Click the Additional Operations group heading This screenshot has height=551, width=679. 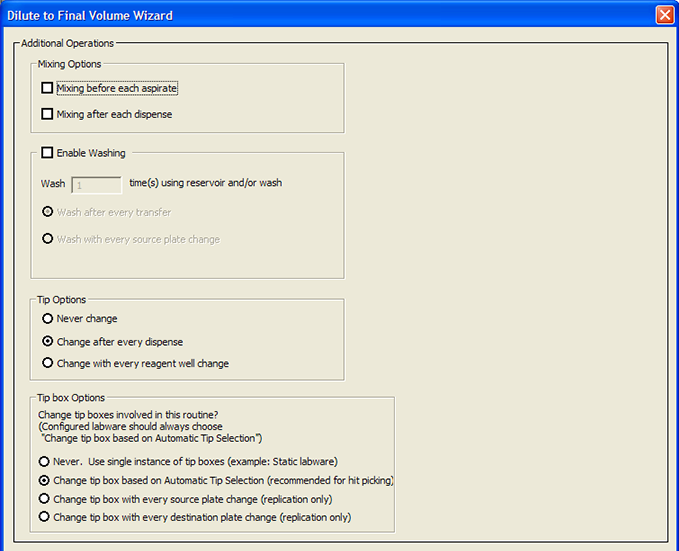[x=68, y=43]
